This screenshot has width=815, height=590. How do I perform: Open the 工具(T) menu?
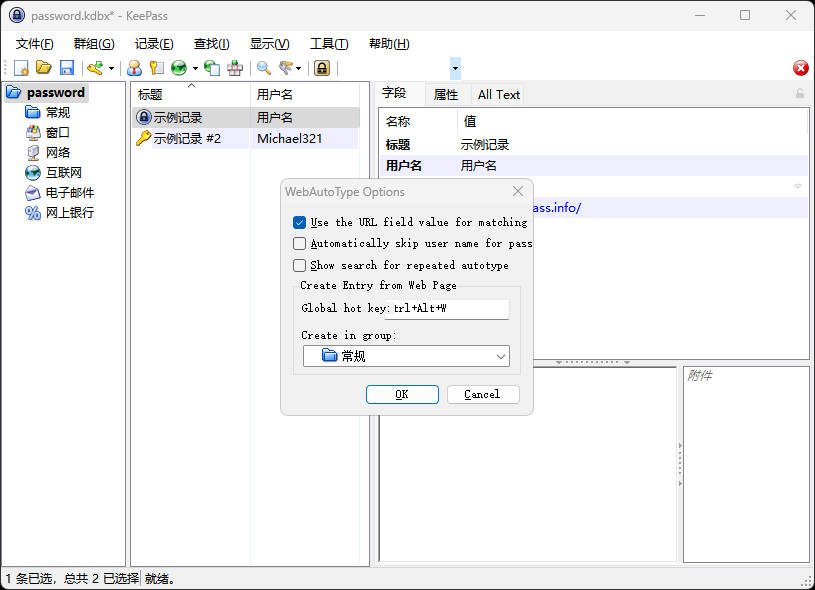(x=329, y=44)
